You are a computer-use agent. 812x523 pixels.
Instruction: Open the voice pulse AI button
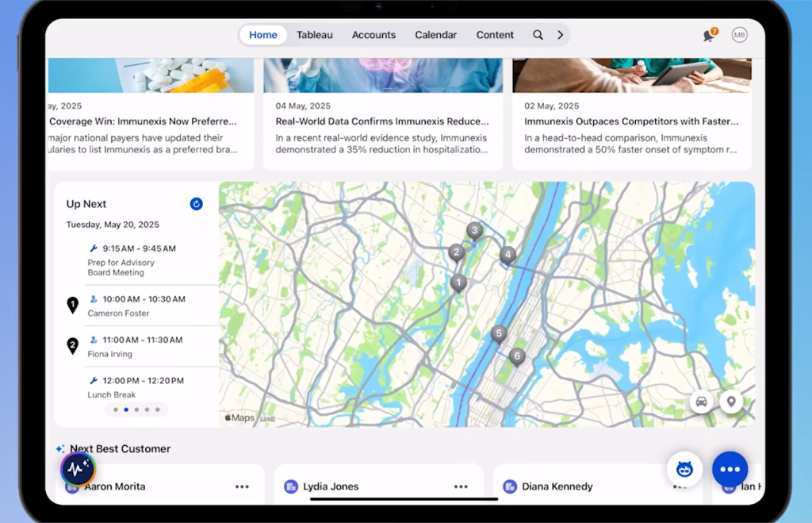coord(78,468)
